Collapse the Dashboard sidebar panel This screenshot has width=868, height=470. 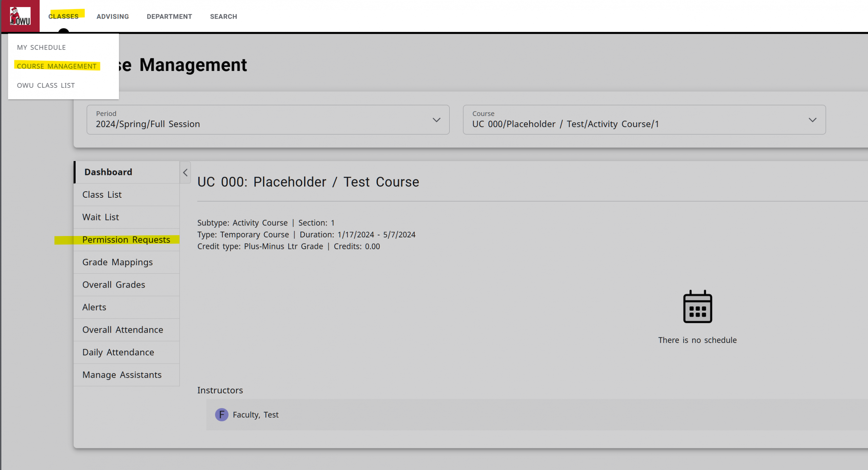[185, 172]
